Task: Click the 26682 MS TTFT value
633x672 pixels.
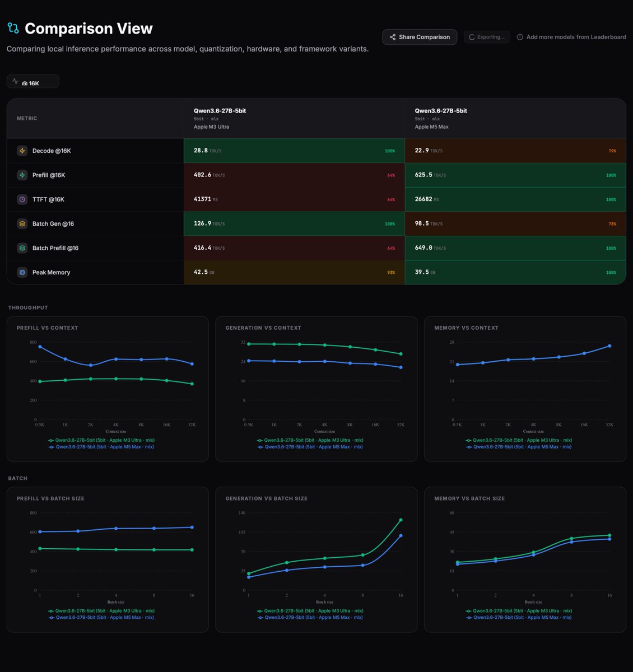Action: (427, 199)
